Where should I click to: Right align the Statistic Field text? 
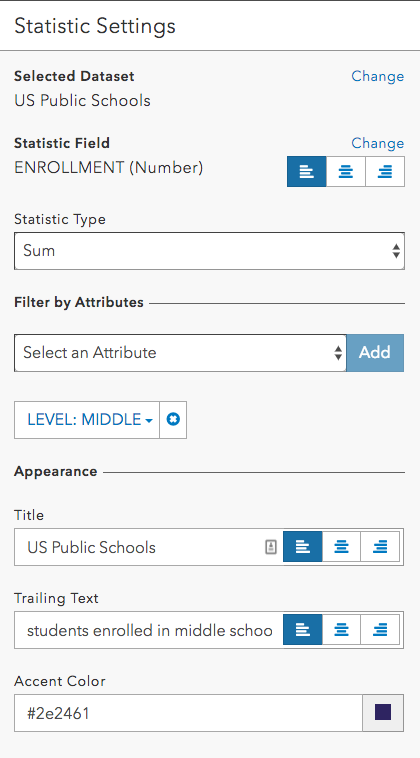click(x=385, y=171)
